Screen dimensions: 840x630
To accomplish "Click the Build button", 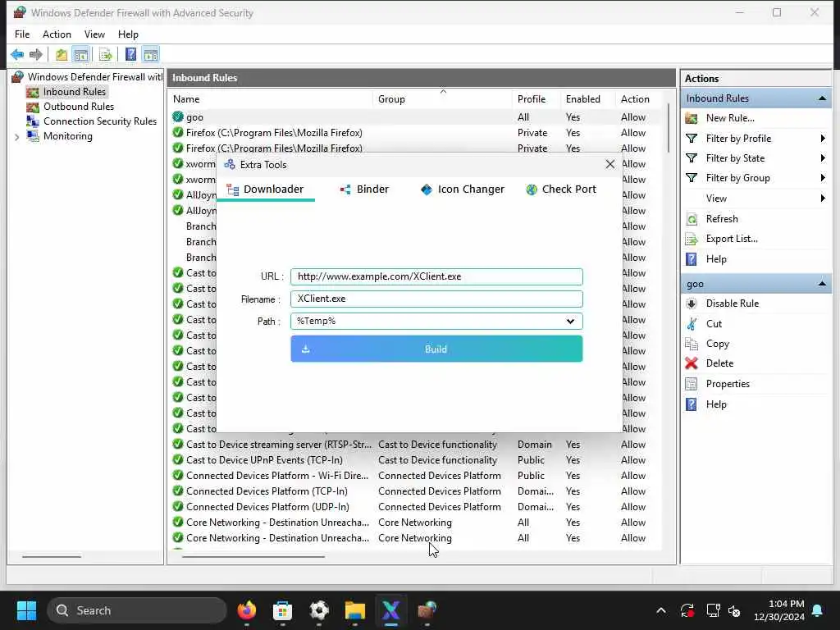I will pyautogui.click(x=436, y=349).
